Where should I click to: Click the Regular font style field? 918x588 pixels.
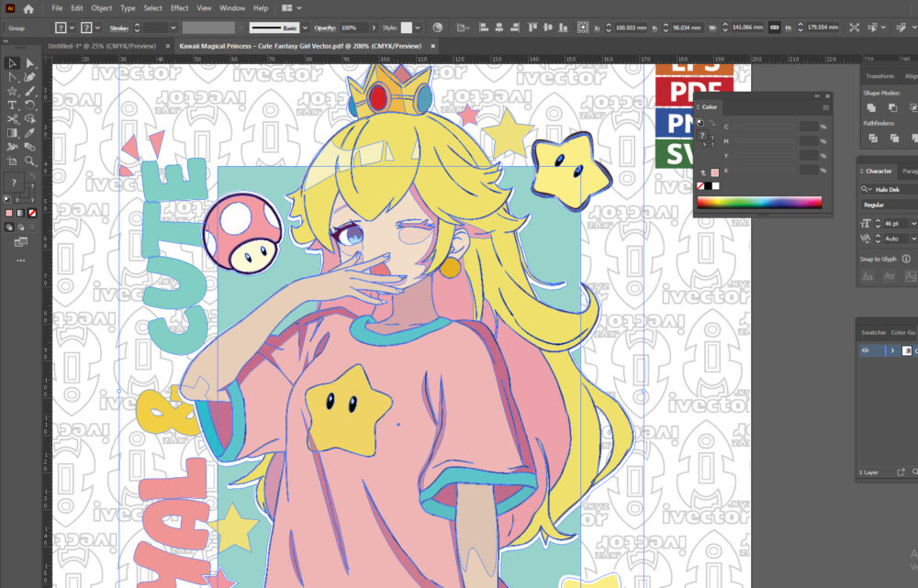coord(889,205)
